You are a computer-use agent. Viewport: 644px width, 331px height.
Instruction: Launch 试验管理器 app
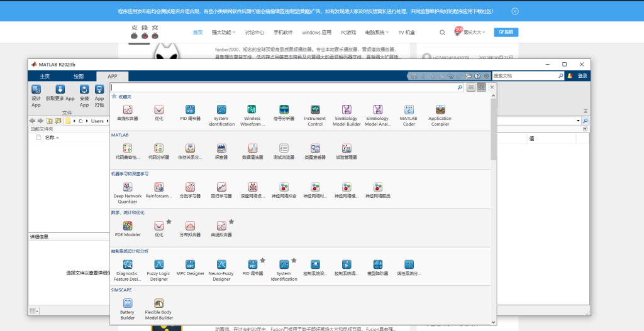[347, 151]
